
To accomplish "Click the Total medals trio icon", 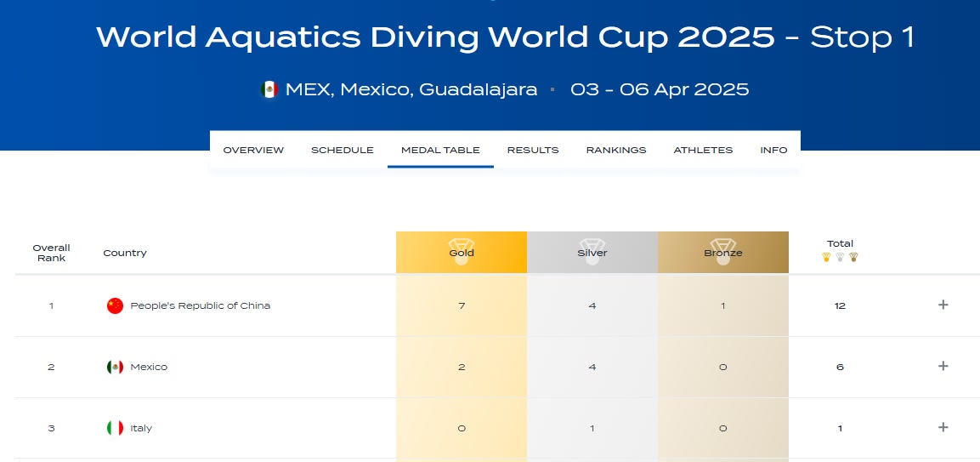I will point(840,257).
